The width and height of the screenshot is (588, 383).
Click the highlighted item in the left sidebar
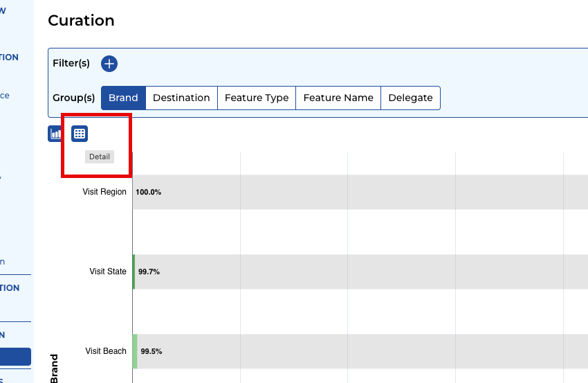point(15,357)
